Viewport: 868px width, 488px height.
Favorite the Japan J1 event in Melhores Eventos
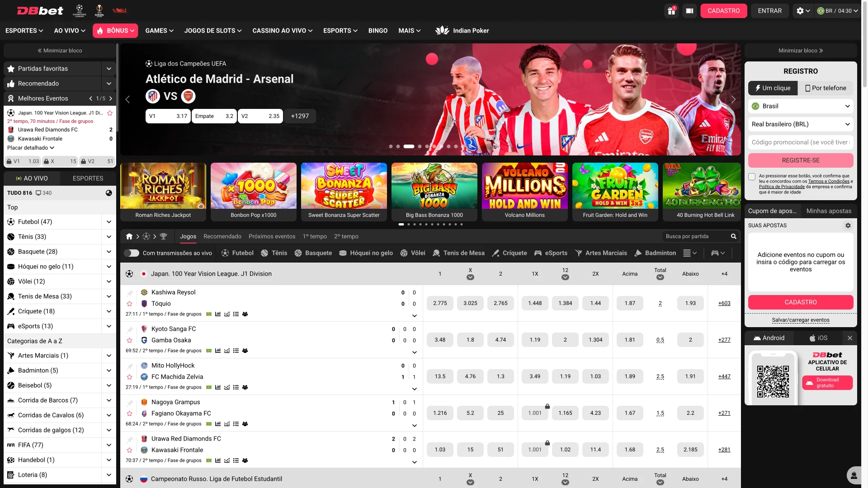pyautogui.click(x=110, y=113)
